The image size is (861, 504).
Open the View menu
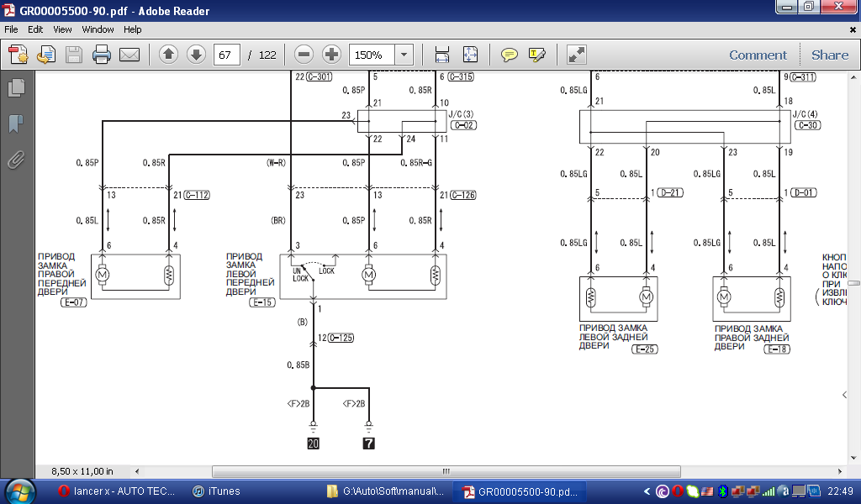point(62,29)
